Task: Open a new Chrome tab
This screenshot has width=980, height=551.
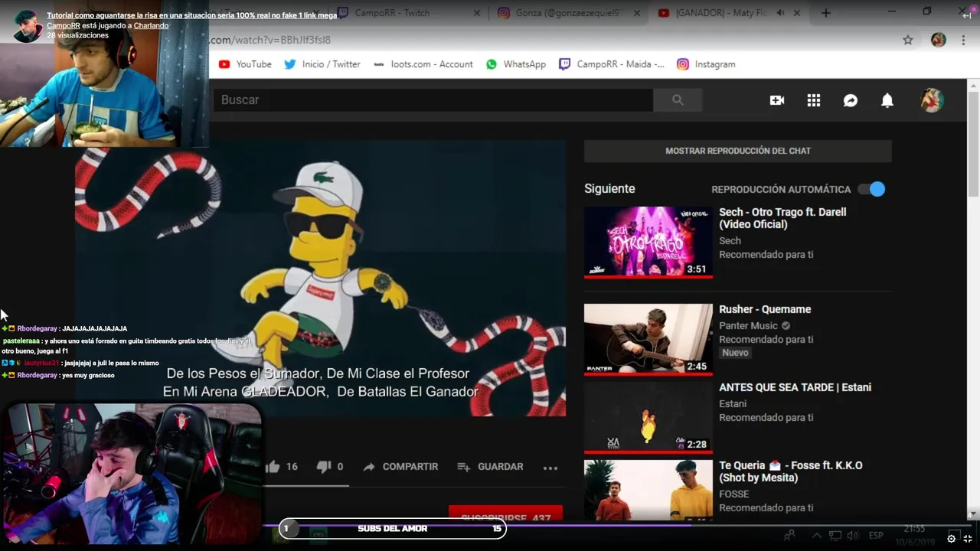Action: [x=825, y=13]
